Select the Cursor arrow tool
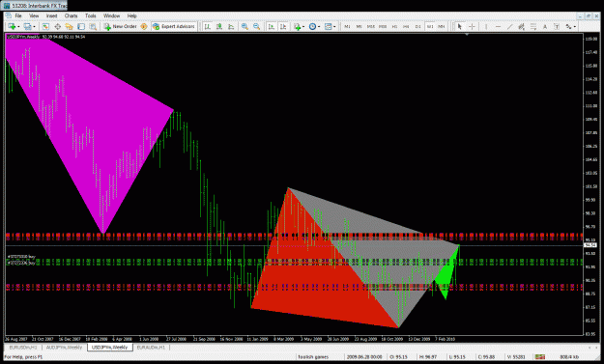604x364 pixels. pyautogui.click(x=460, y=26)
